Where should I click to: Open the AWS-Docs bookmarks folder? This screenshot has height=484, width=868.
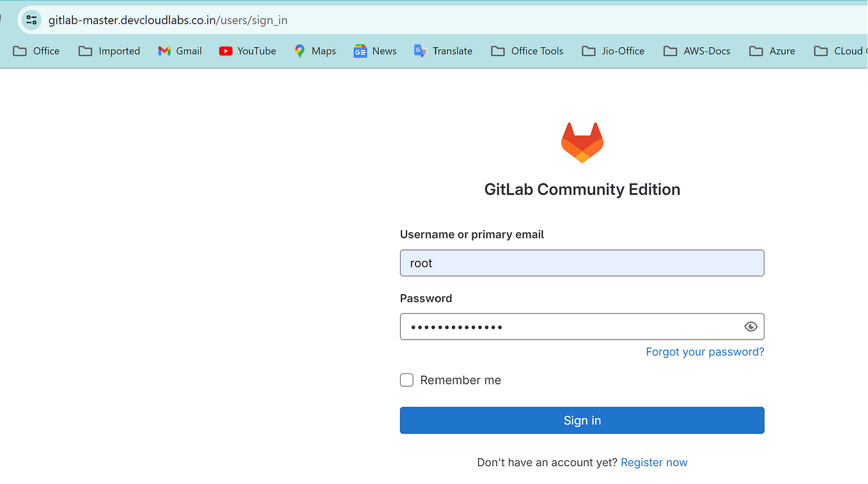(697, 51)
